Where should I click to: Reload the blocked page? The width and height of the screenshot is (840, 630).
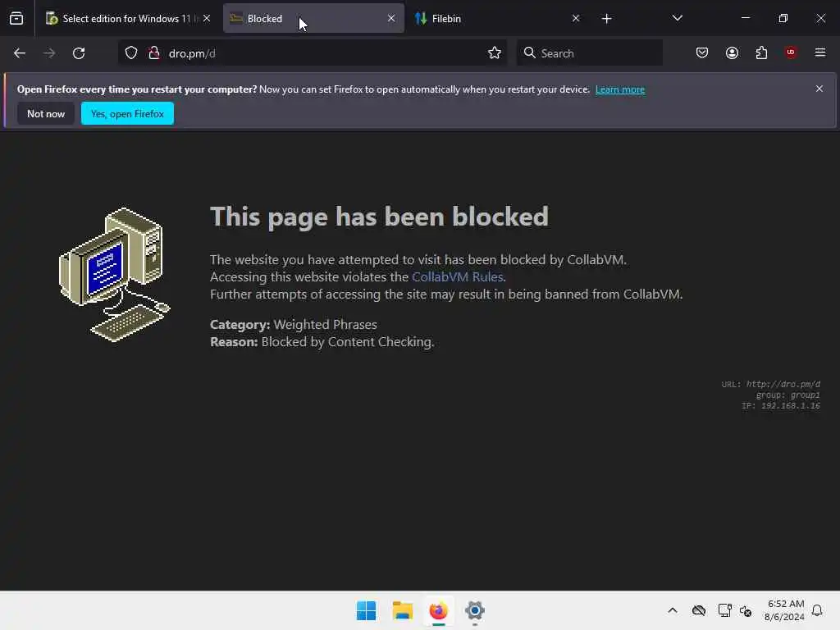coord(79,53)
